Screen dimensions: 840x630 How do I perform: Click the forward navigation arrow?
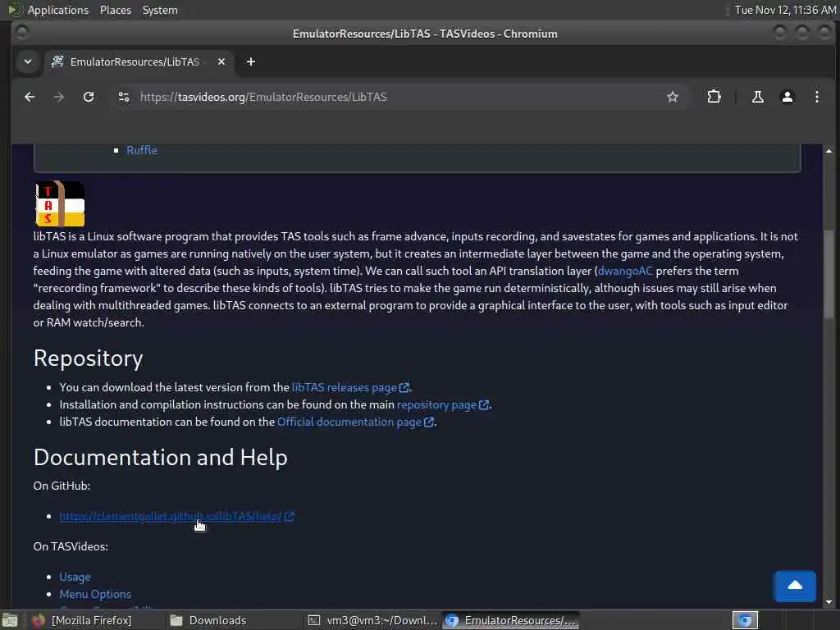(x=59, y=97)
